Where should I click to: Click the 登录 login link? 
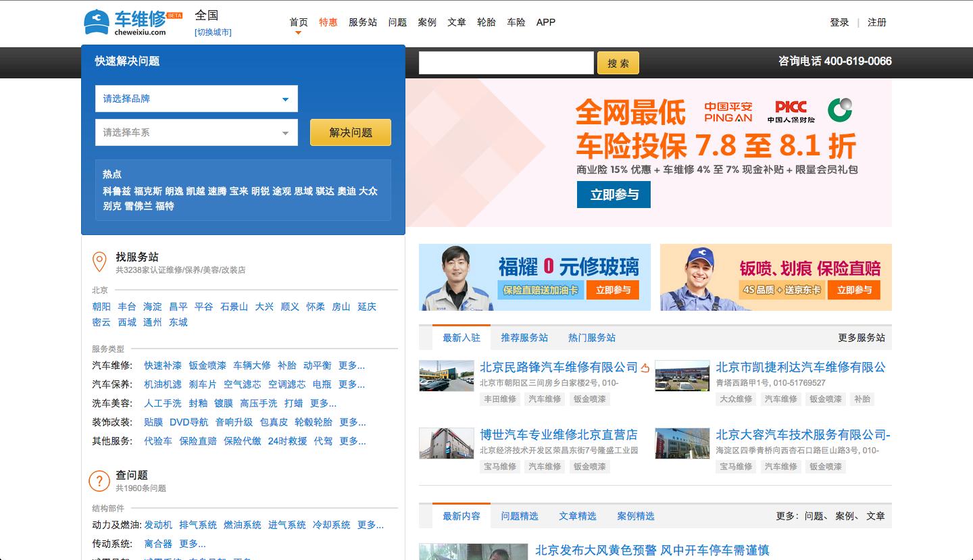coord(839,22)
